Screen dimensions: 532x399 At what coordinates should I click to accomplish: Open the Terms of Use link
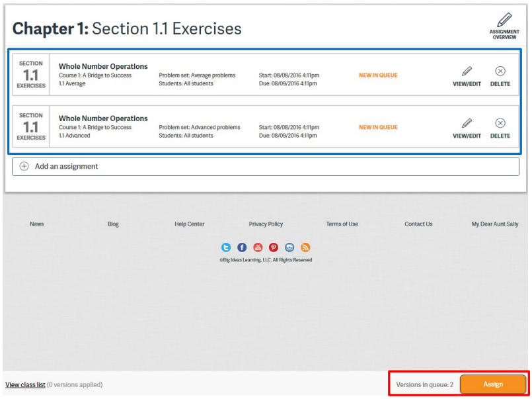(x=342, y=224)
